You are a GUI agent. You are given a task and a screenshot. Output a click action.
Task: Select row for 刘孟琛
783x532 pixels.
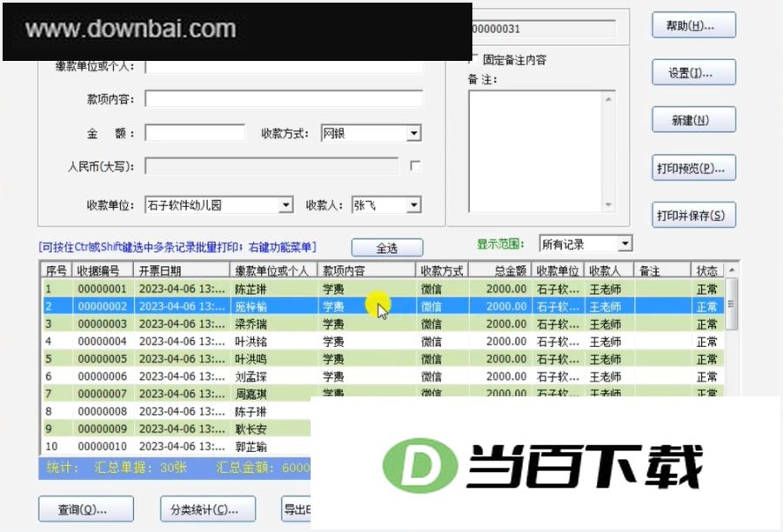[x=383, y=376]
